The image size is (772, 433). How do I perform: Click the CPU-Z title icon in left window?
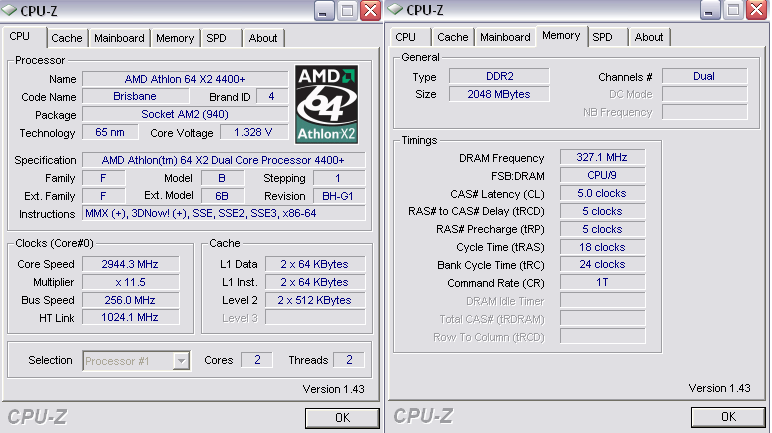pos(10,10)
